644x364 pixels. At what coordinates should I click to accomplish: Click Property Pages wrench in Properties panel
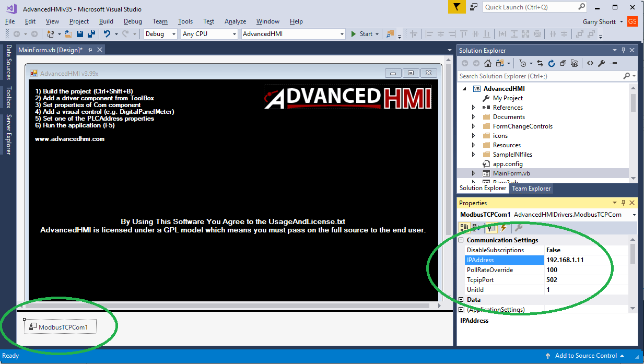[519, 228]
